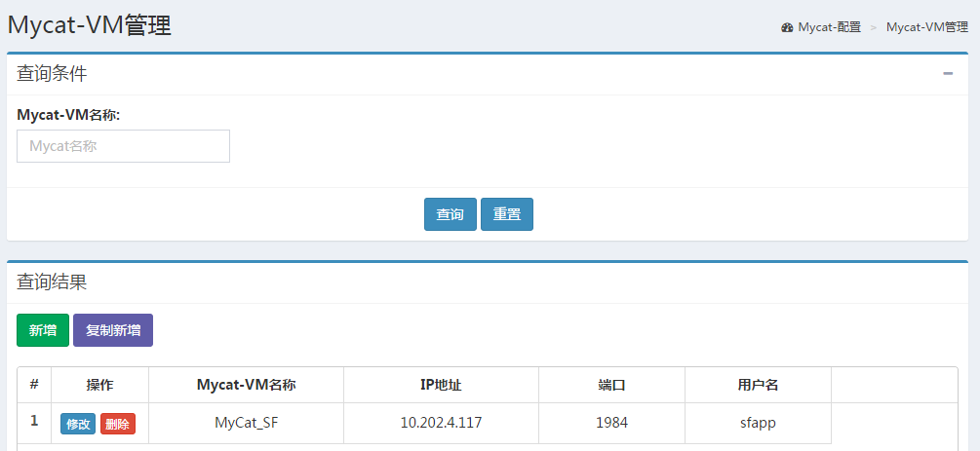Click row number 1 cell
980x451 pixels.
(34, 423)
